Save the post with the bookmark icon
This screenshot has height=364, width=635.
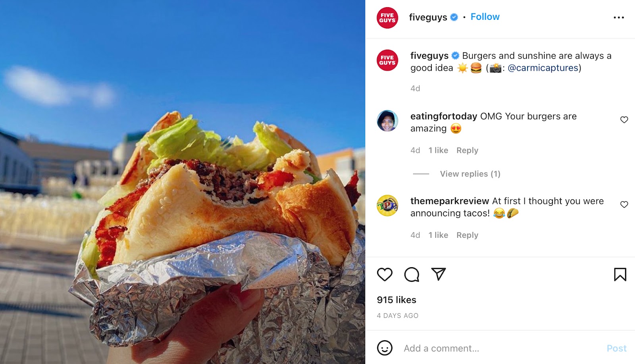[x=620, y=274]
